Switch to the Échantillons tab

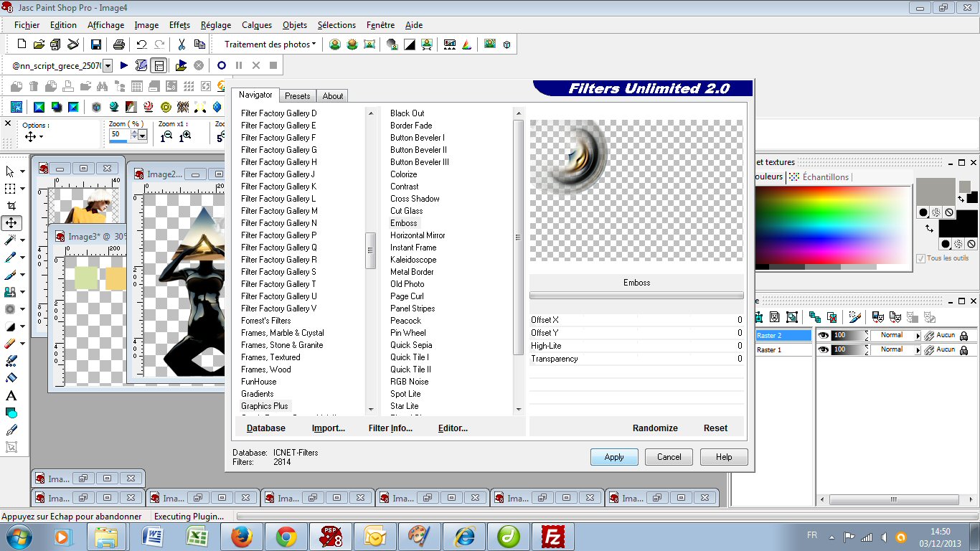tap(819, 176)
